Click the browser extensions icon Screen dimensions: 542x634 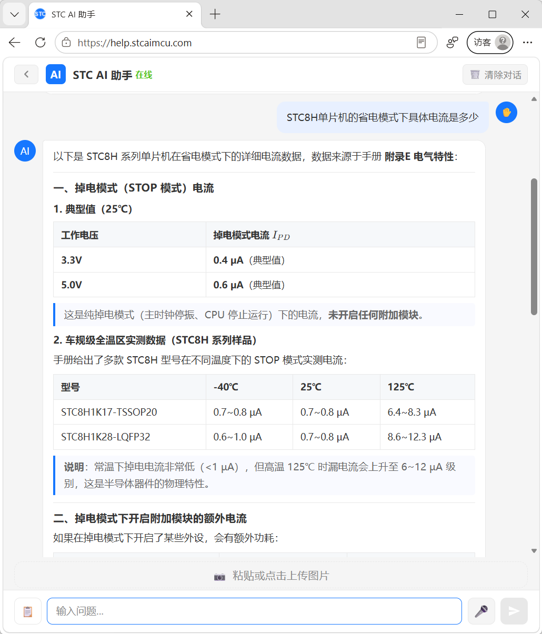(x=452, y=42)
